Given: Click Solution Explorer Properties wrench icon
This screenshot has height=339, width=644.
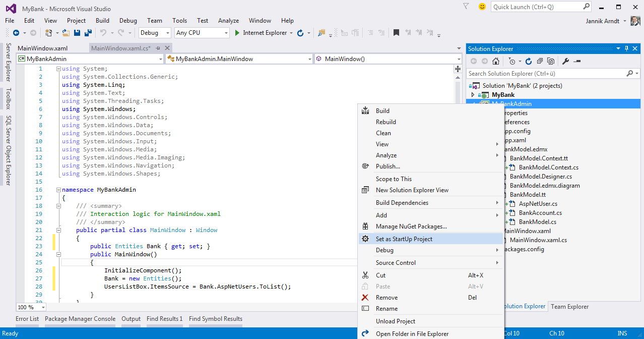Looking at the screenshot, I should point(566,61).
